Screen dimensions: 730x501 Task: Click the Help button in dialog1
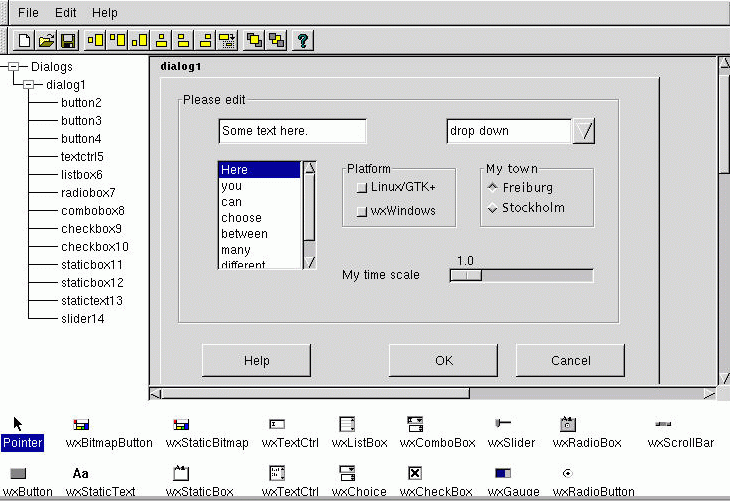(256, 360)
